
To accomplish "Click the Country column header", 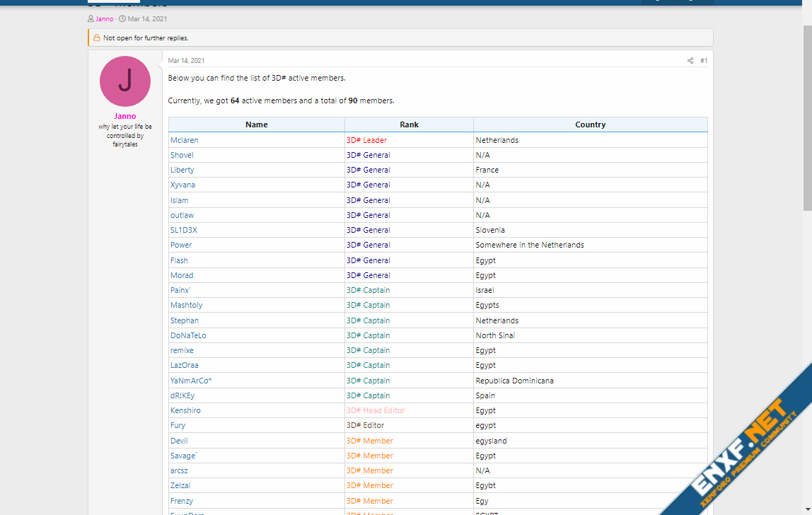I will coord(590,125).
